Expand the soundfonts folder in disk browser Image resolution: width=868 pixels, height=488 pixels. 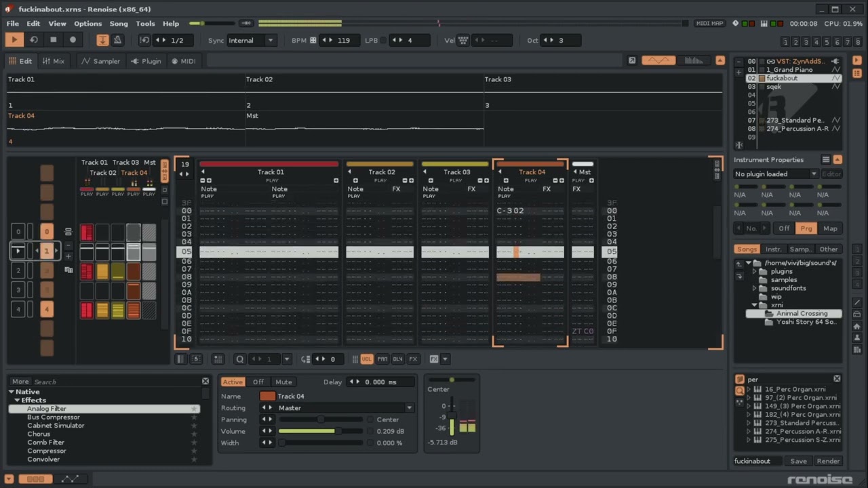(754, 288)
